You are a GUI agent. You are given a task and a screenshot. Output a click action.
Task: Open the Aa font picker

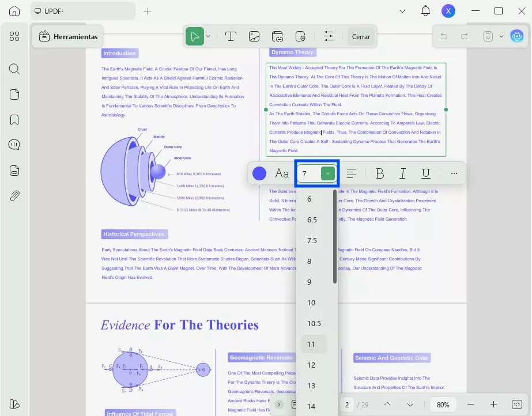[282, 173]
